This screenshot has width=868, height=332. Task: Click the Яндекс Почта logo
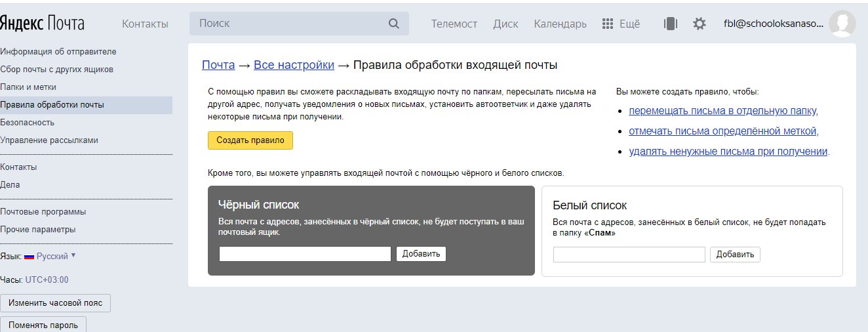tap(42, 24)
